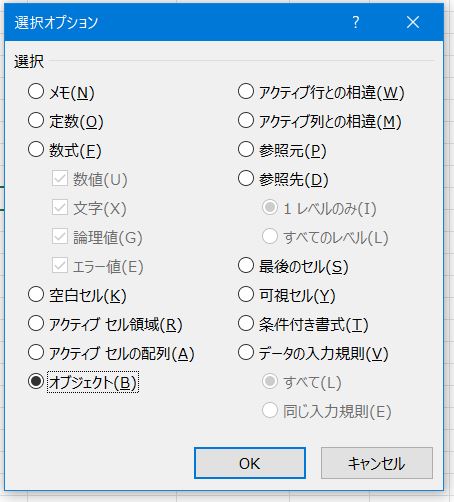454x502 pixels.
Task: Click the help question mark icon
Action: pos(356,22)
